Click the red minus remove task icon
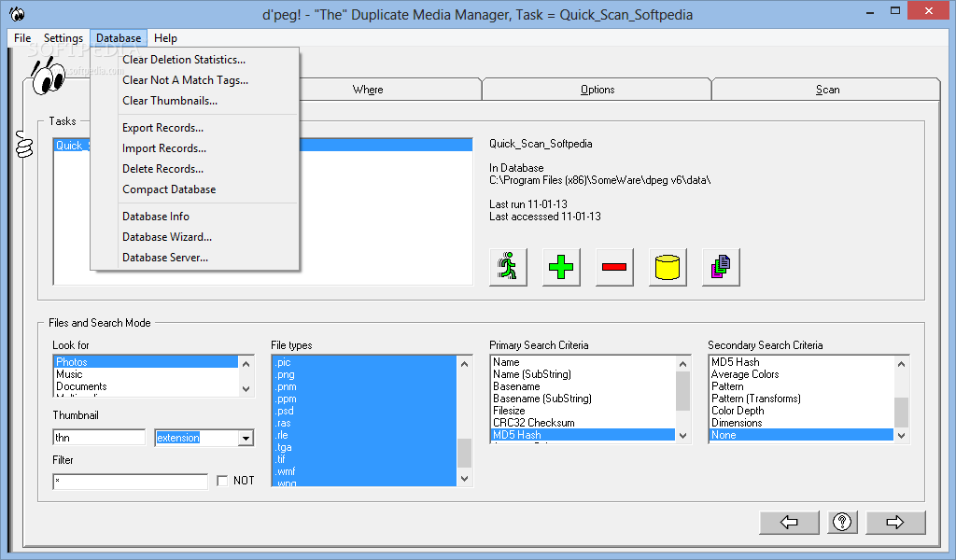Viewport: 956px width, 560px height. point(614,267)
